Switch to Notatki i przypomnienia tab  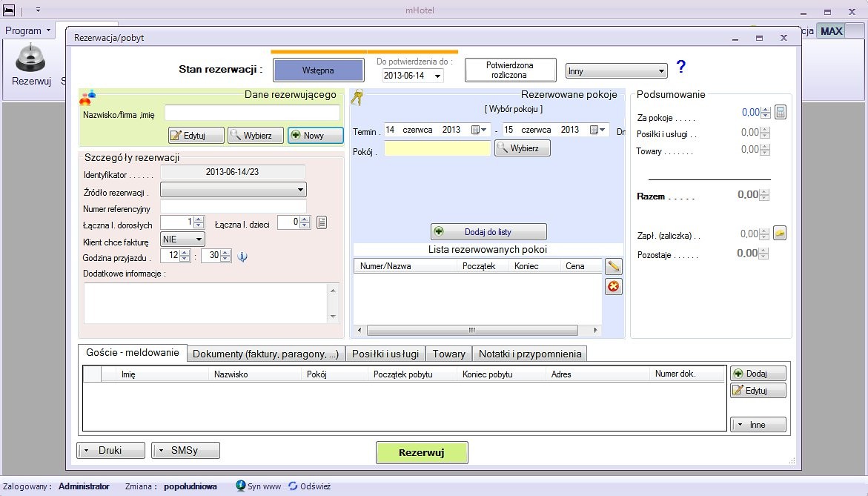[x=530, y=354]
